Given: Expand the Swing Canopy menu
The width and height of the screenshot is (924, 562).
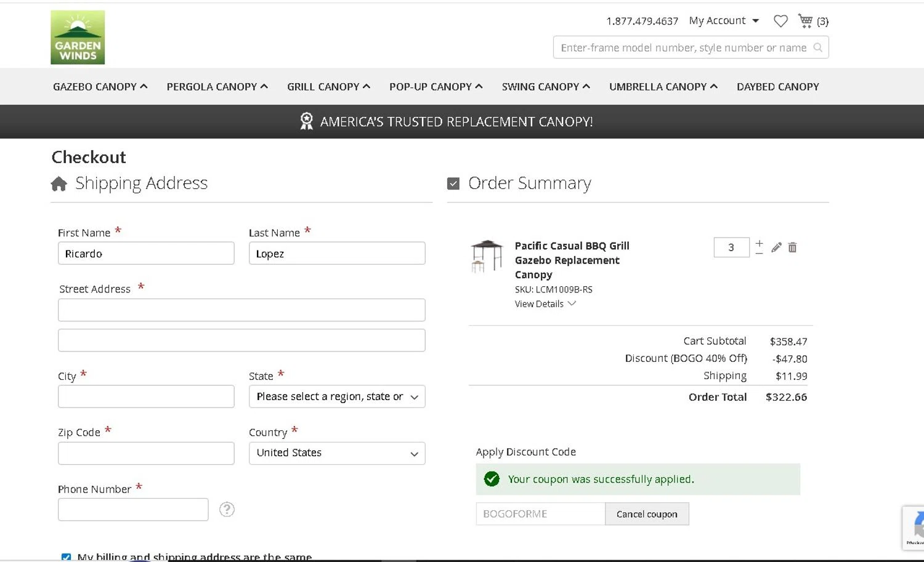Looking at the screenshot, I should tap(546, 87).
